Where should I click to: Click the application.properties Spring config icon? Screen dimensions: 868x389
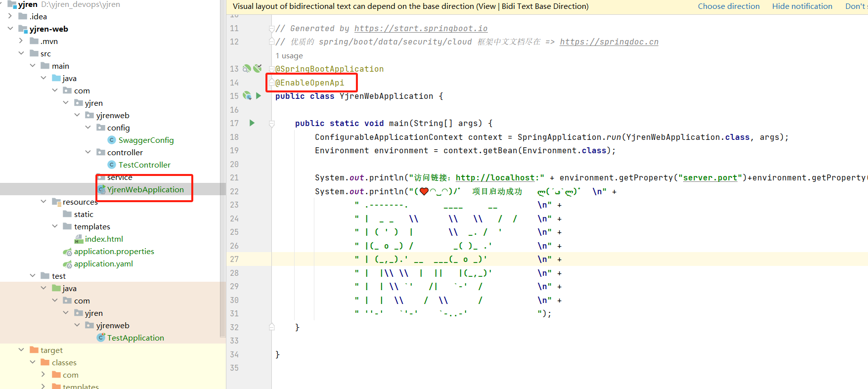pos(68,252)
